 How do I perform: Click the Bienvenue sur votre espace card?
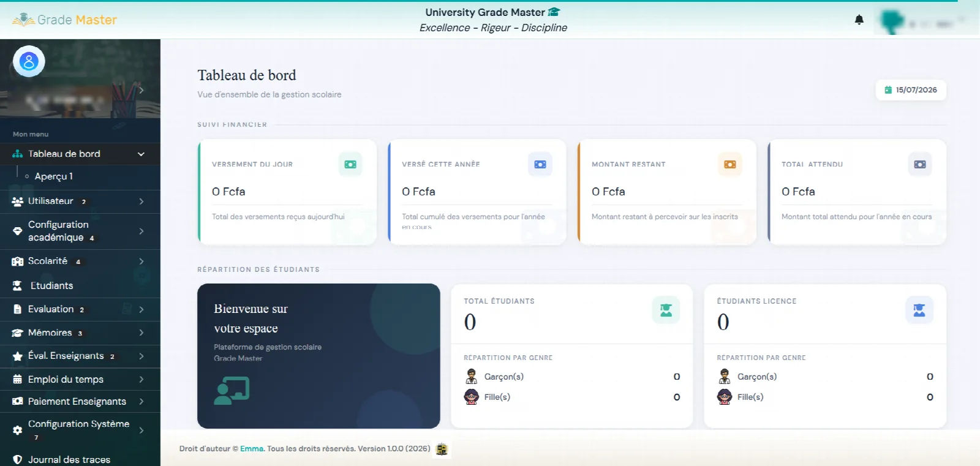click(x=318, y=356)
